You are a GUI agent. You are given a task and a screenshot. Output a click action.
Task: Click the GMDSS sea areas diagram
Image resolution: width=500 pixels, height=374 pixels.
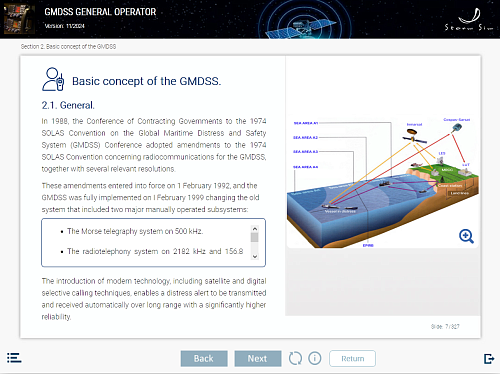[x=383, y=182]
